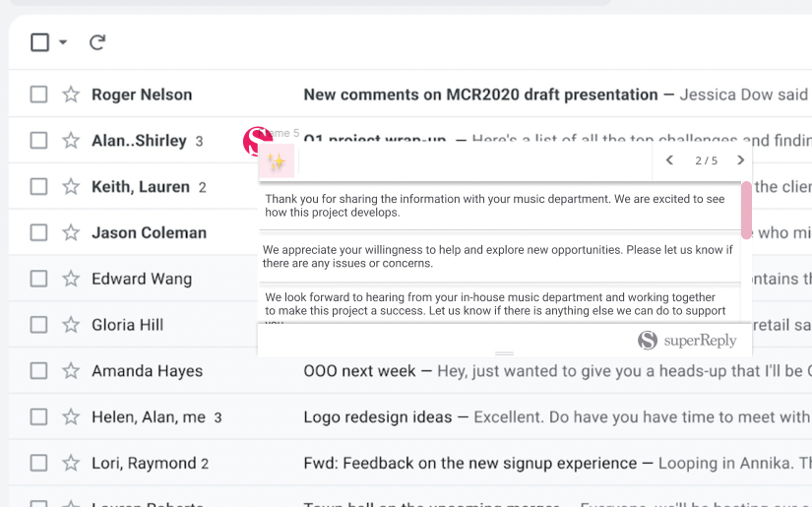This screenshot has width=812, height=507.
Task: Star the Amanda Hayes email
Action: tap(71, 371)
